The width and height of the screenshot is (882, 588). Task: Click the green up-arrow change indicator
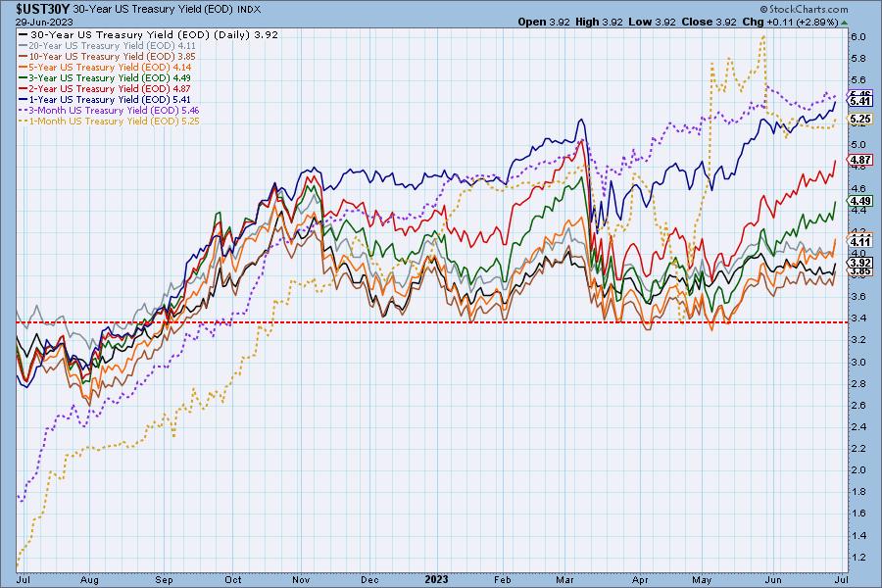click(845, 23)
